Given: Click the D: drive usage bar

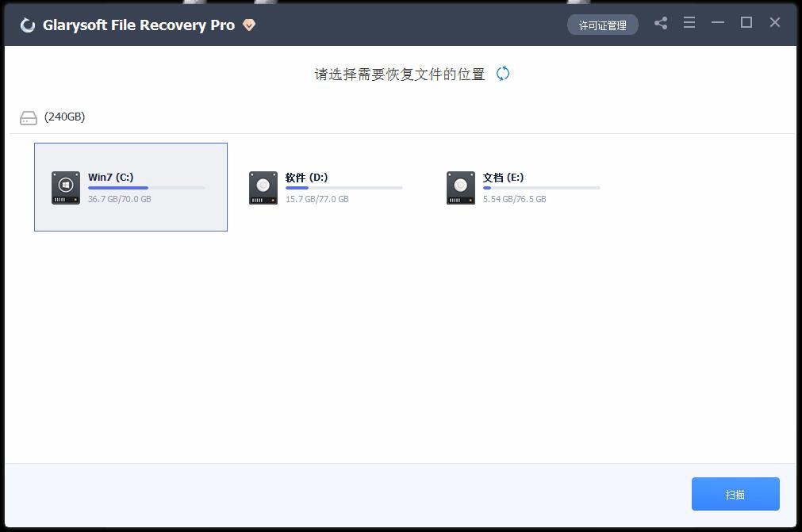Looking at the screenshot, I should [344, 188].
